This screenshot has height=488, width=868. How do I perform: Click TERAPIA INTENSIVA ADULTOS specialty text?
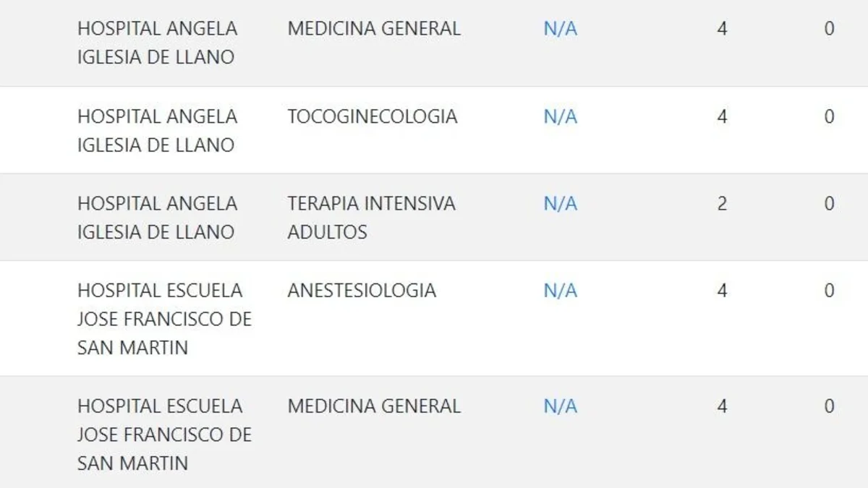(x=372, y=218)
